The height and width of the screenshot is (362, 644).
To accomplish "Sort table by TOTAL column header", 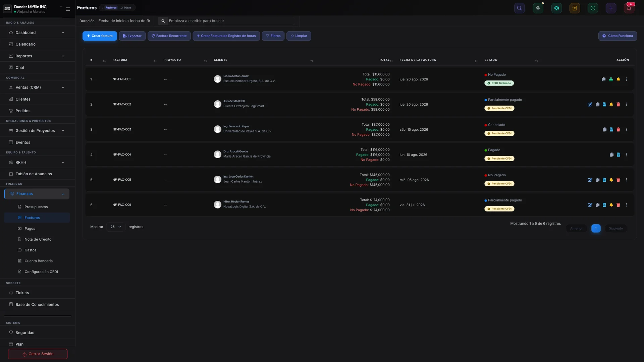I will click(384, 60).
